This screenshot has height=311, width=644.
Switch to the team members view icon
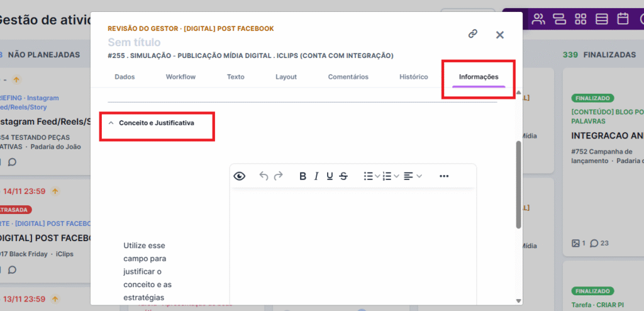tap(538, 18)
